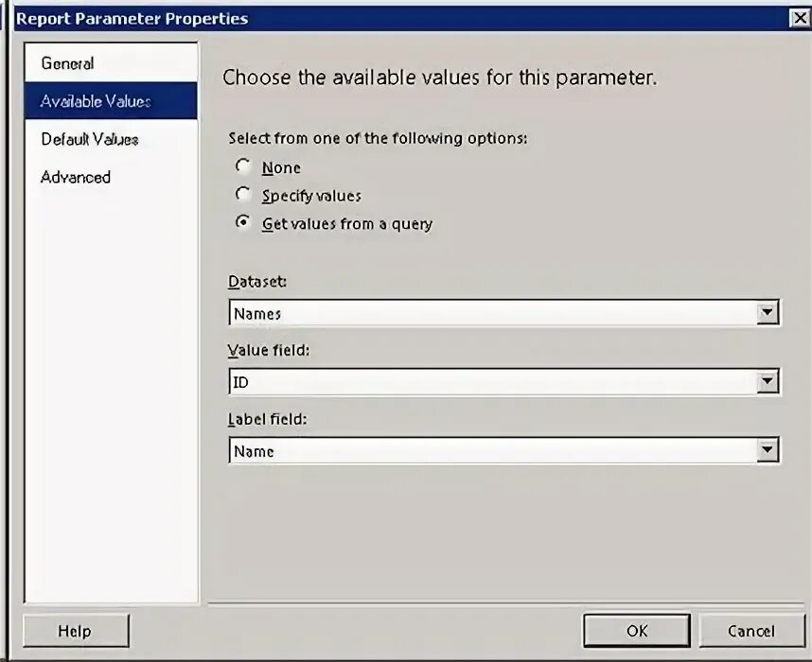This screenshot has height=662, width=812.
Task: Select the None radio option
Action: point(242,166)
